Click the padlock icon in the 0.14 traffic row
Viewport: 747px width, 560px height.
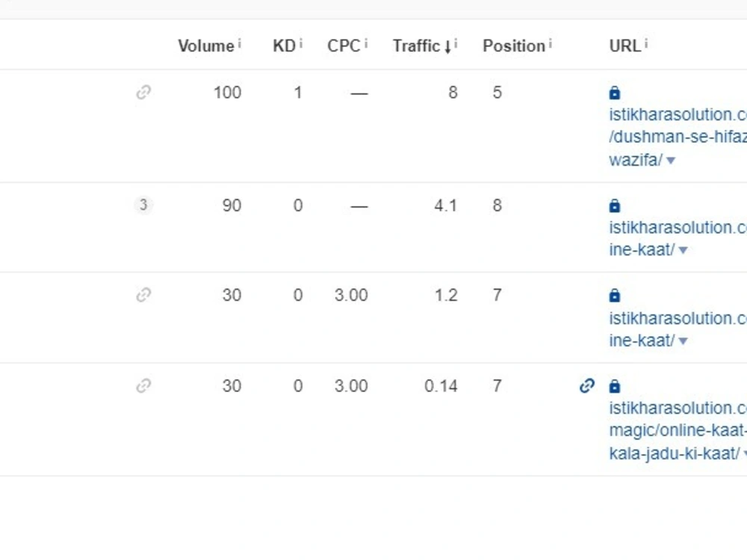(615, 386)
